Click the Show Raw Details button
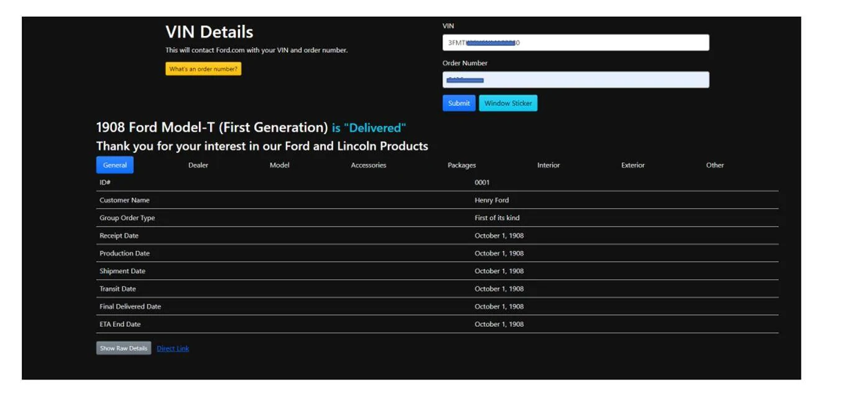 (124, 348)
